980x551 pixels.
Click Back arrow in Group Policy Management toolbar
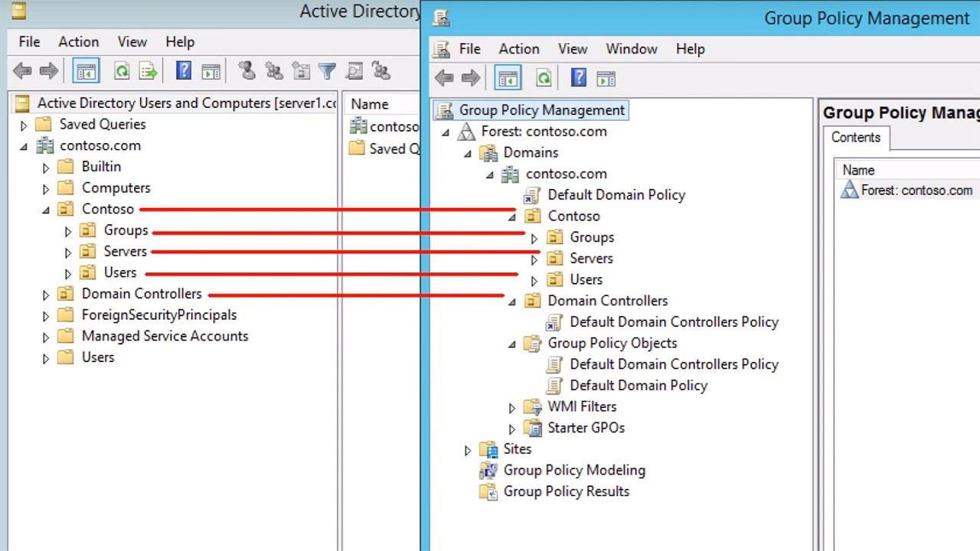[x=444, y=78]
